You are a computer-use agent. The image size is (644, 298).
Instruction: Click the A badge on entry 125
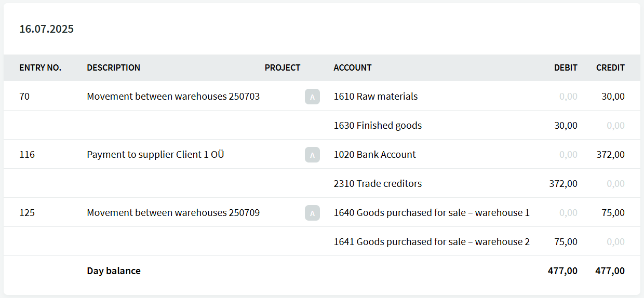coord(312,213)
